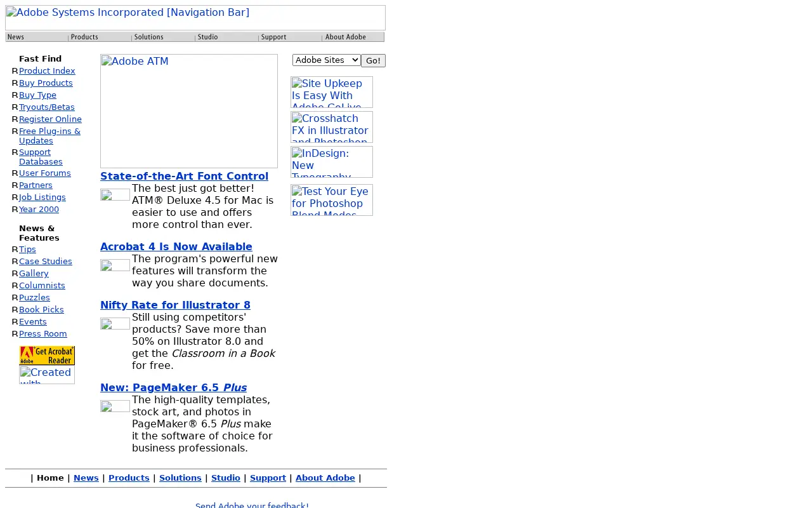
Task: Click the small image beside ATM Deluxe text
Action: (115, 195)
